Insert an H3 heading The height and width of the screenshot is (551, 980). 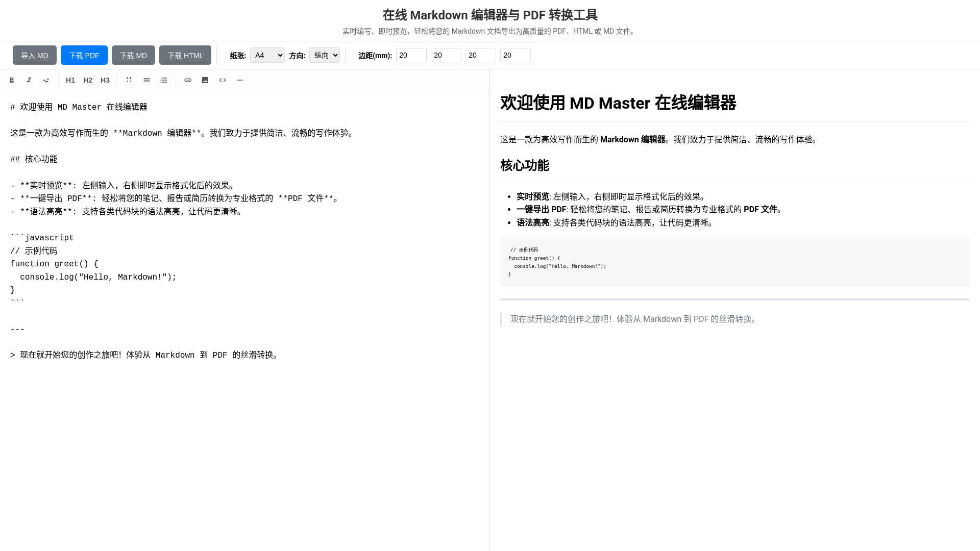click(x=105, y=80)
